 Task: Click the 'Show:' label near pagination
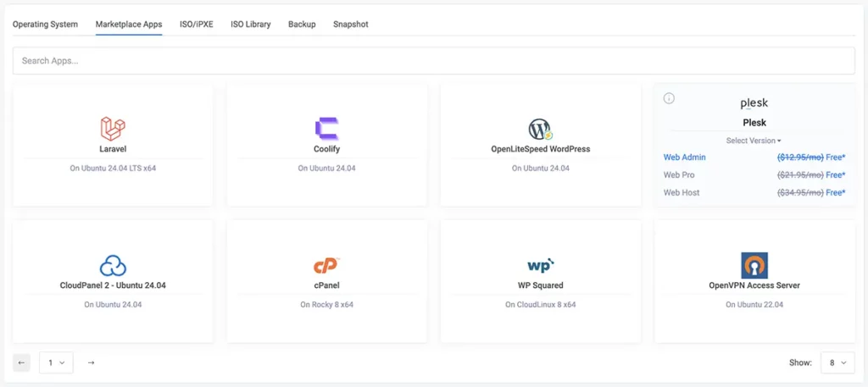click(800, 362)
